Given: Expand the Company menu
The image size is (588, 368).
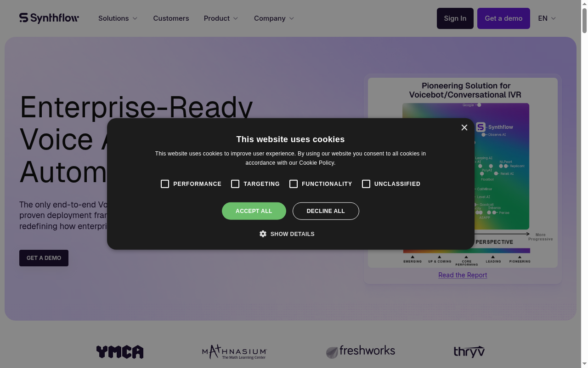Looking at the screenshot, I should [x=274, y=18].
